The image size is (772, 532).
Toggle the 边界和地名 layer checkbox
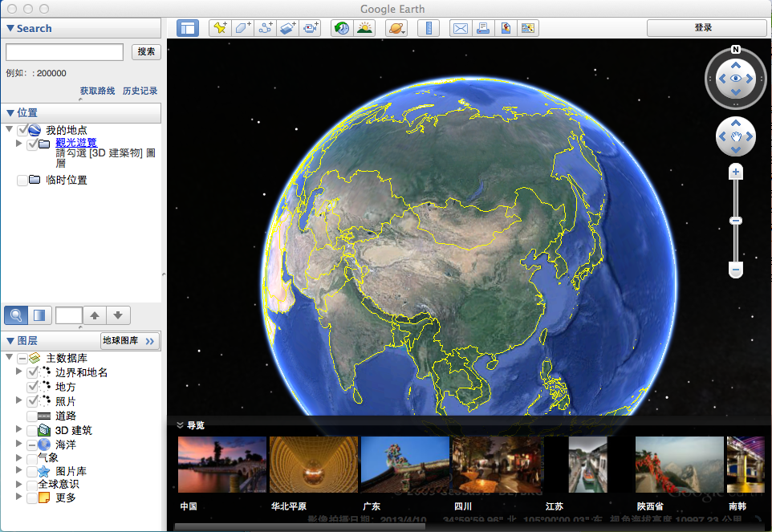point(32,372)
